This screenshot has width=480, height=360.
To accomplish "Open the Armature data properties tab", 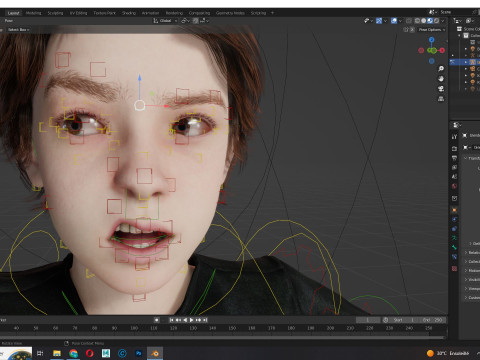I will pyautogui.click(x=454, y=238).
